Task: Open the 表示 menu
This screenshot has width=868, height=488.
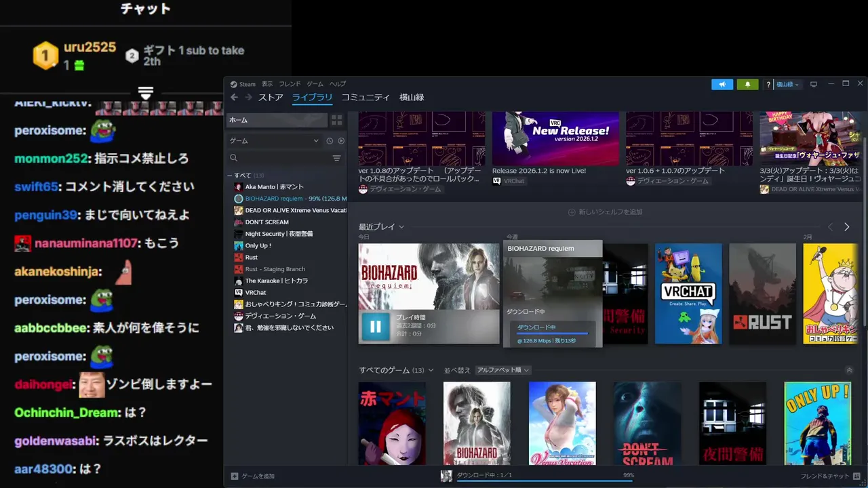Action: pyautogui.click(x=267, y=84)
